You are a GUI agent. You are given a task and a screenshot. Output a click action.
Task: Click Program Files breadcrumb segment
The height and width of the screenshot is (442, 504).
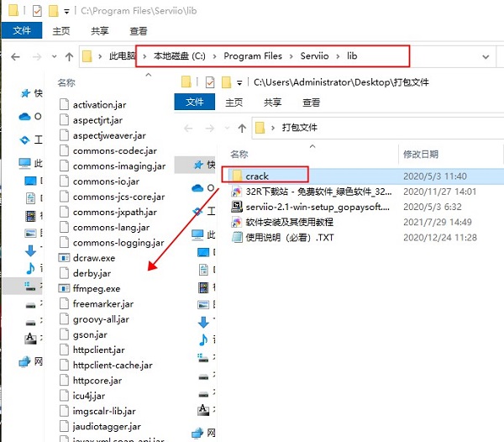tap(253, 56)
